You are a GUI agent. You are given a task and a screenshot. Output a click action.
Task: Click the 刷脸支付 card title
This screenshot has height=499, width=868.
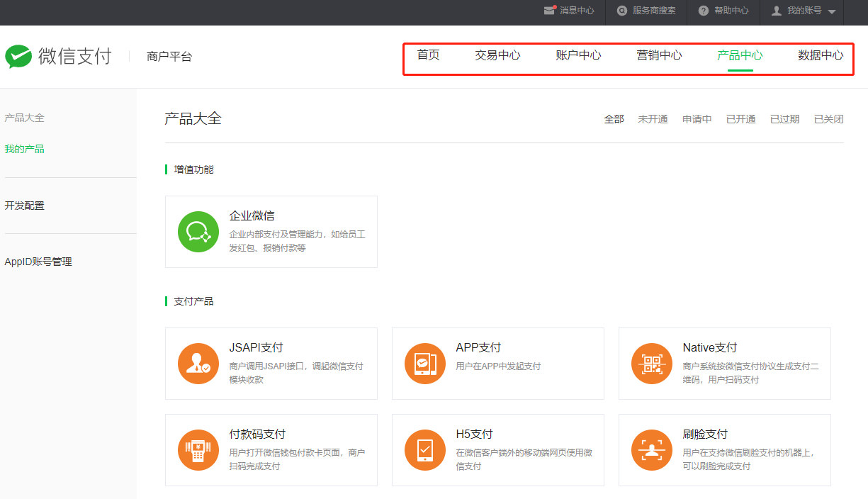(x=706, y=434)
